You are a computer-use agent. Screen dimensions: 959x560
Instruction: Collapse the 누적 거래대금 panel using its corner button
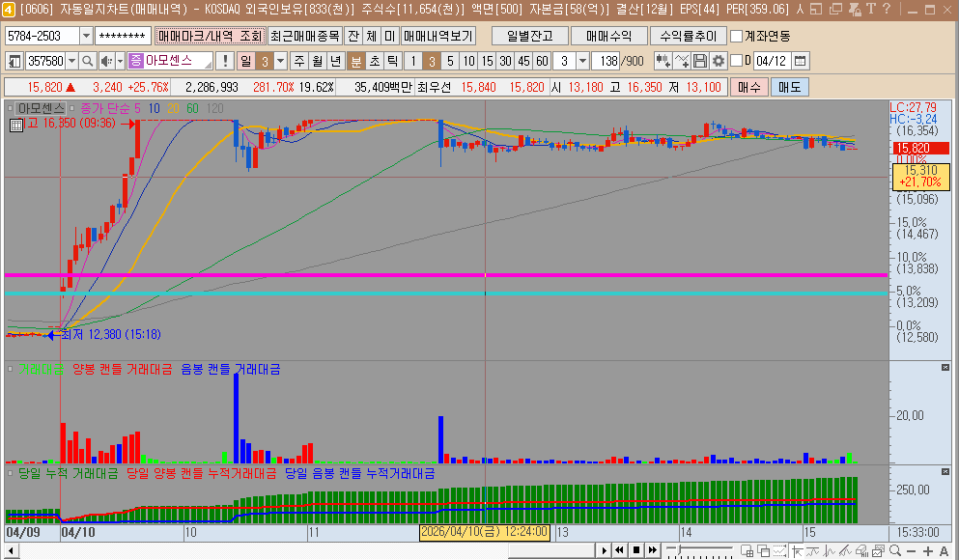click(945, 472)
